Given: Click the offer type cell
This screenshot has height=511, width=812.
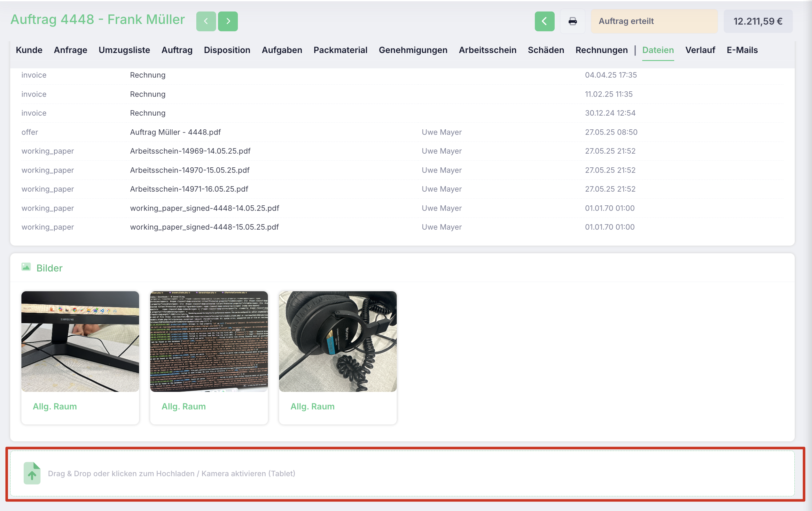Looking at the screenshot, I should [30, 133].
